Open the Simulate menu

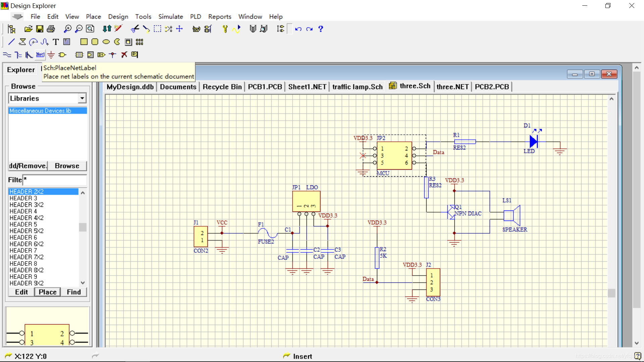click(170, 16)
